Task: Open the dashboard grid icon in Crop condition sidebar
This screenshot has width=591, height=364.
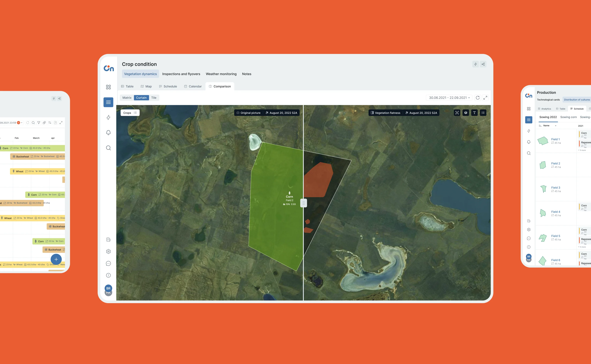Action: coord(108,87)
